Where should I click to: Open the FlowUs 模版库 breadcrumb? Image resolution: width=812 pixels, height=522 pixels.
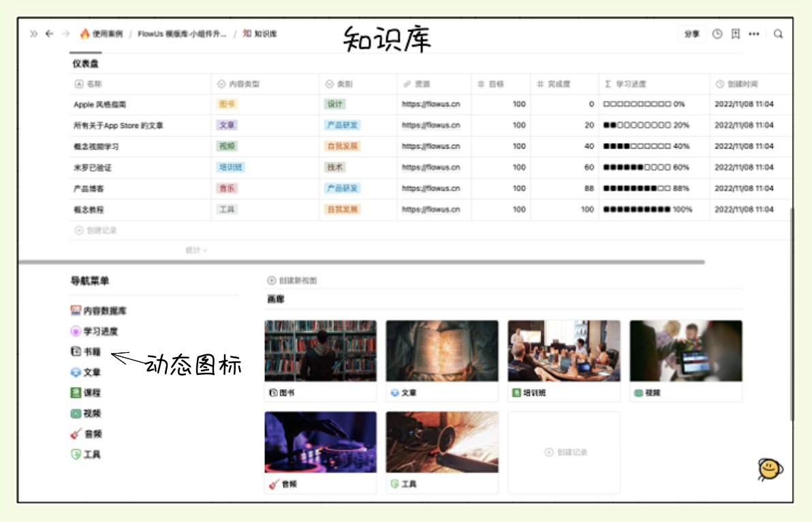(182, 34)
